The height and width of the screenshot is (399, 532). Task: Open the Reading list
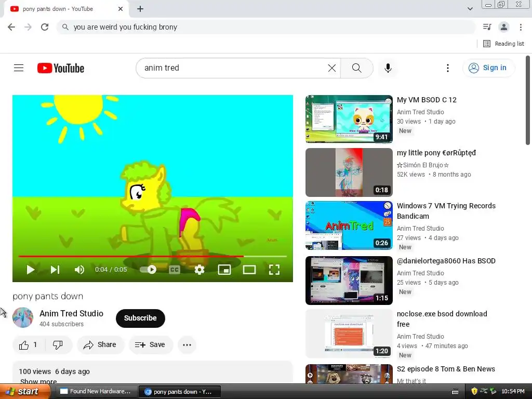(503, 44)
